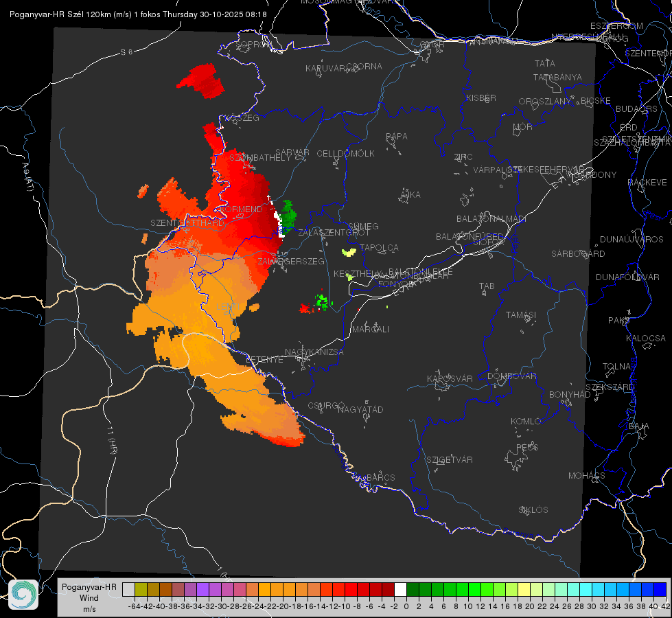This screenshot has height=618, width=672.
Task: Click the TATABANYA label
Action: pyautogui.click(x=557, y=78)
